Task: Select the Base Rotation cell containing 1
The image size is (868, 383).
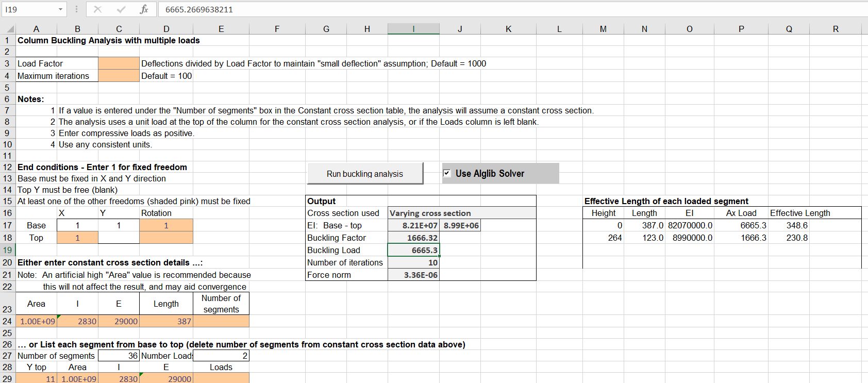Action: point(166,225)
